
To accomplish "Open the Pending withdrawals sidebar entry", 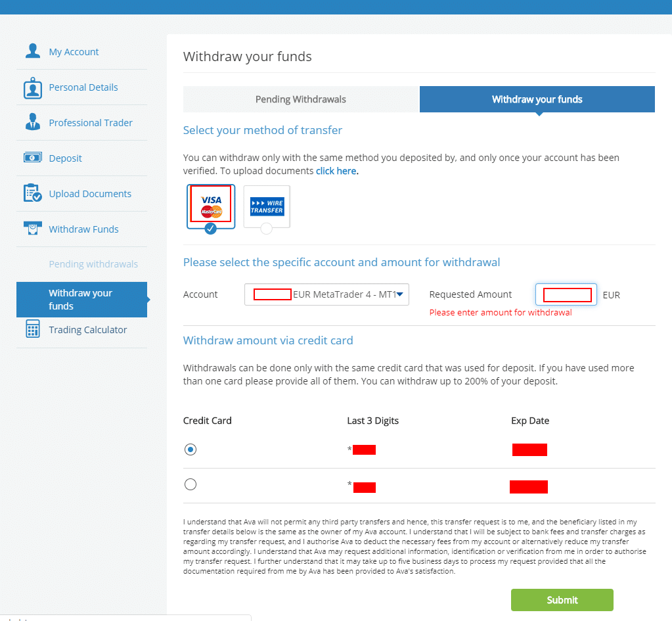I will pyautogui.click(x=93, y=264).
